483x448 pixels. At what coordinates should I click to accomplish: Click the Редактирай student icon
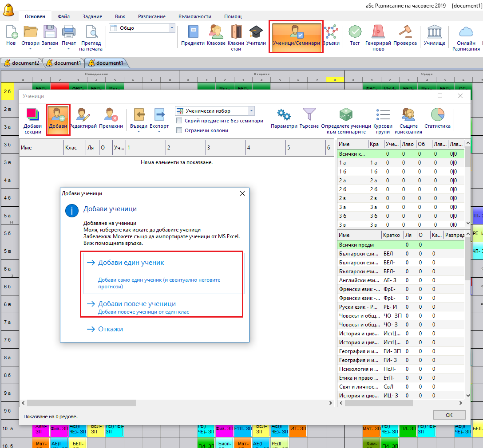coord(83,115)
